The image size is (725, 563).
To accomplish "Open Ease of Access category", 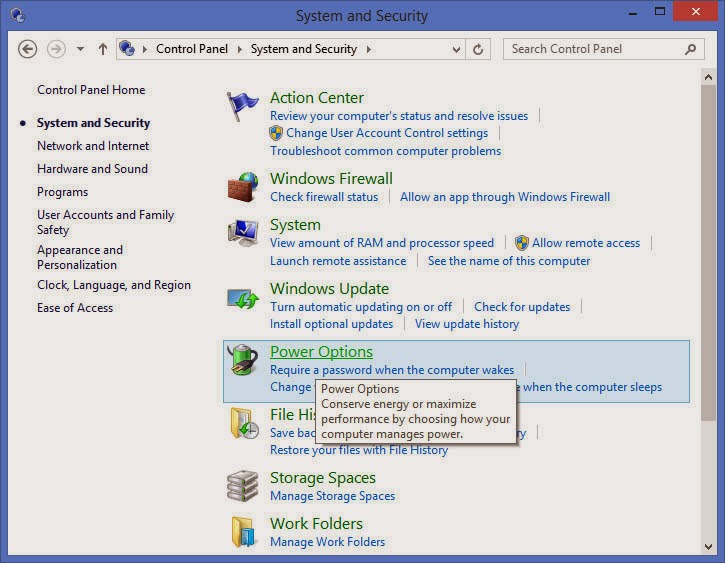I will tap(75, 308).
